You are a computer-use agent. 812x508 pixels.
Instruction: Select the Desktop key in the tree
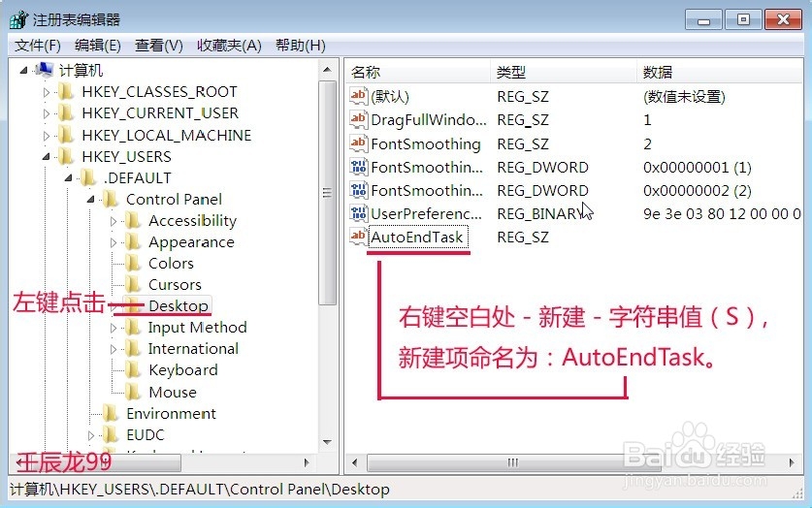[x=179, y=305]
